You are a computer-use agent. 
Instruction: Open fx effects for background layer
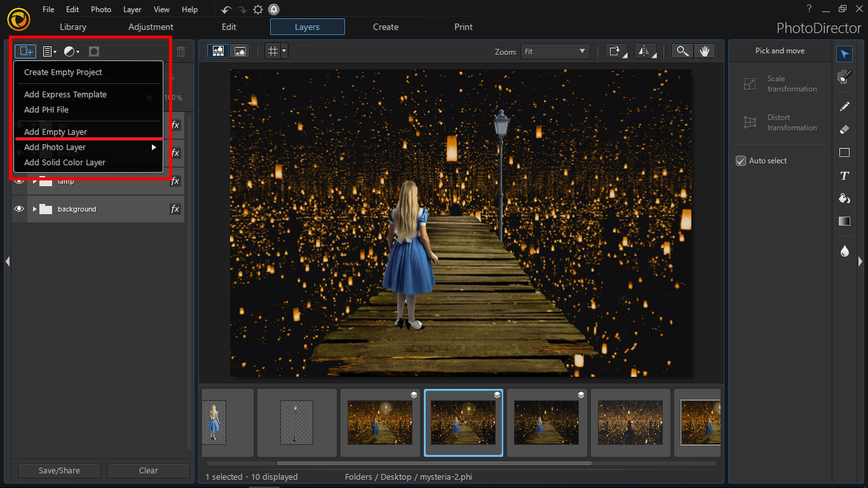click(x=175, y=209)
